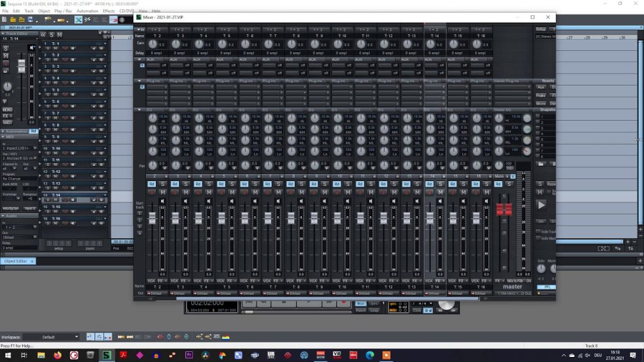
Task: Solo track in Track Editor with S button
Action: click(x=6, y=48)
